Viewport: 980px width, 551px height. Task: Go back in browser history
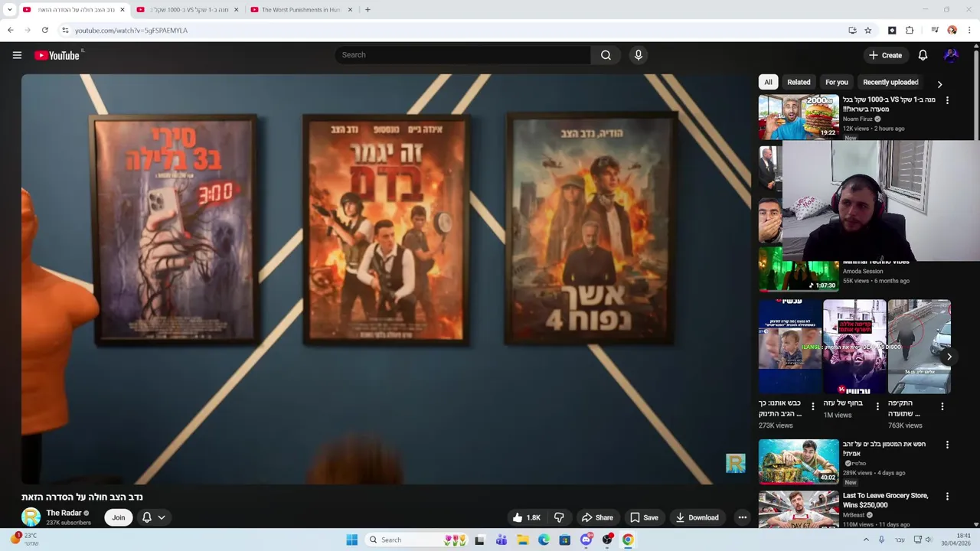[x=11, y=31]
